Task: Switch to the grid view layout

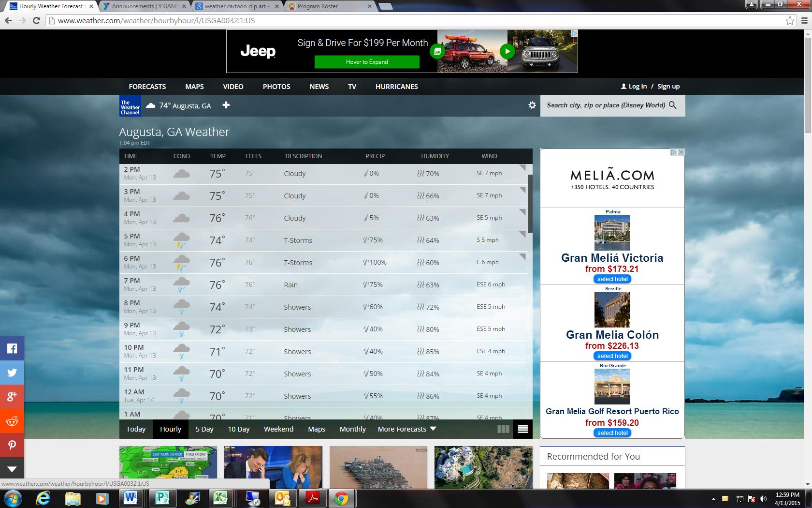Action: (x=503, y=429)
